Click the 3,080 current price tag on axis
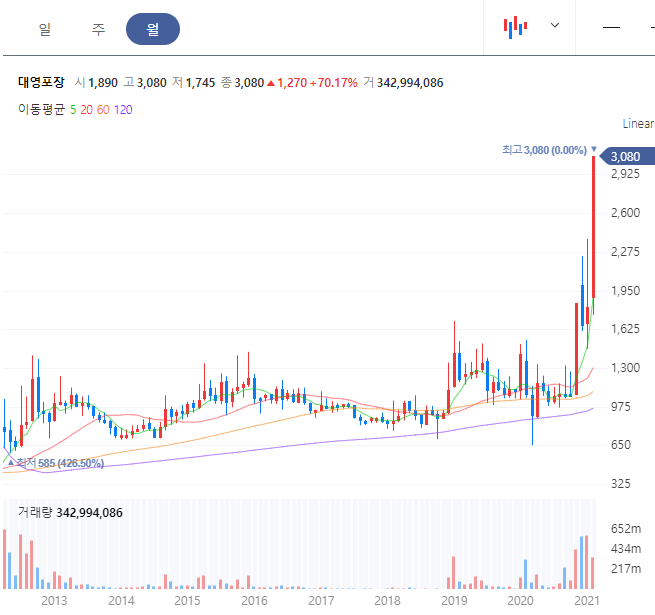 pyautogui.click(x=627, y=157)
